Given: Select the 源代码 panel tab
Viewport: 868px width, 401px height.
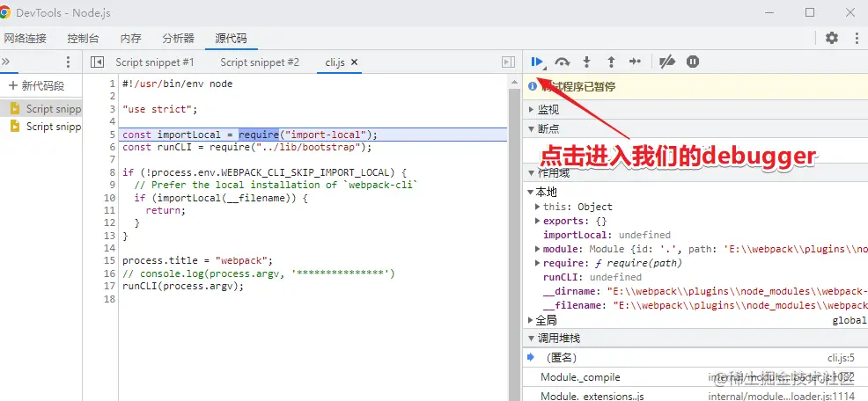Looking at the screenshot, I should (x=231, y=38).
